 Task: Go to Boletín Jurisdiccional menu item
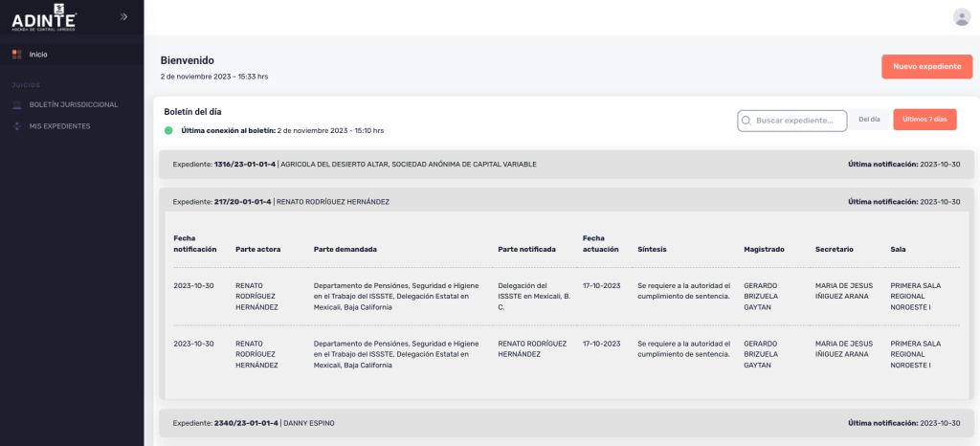coord(74,103)
